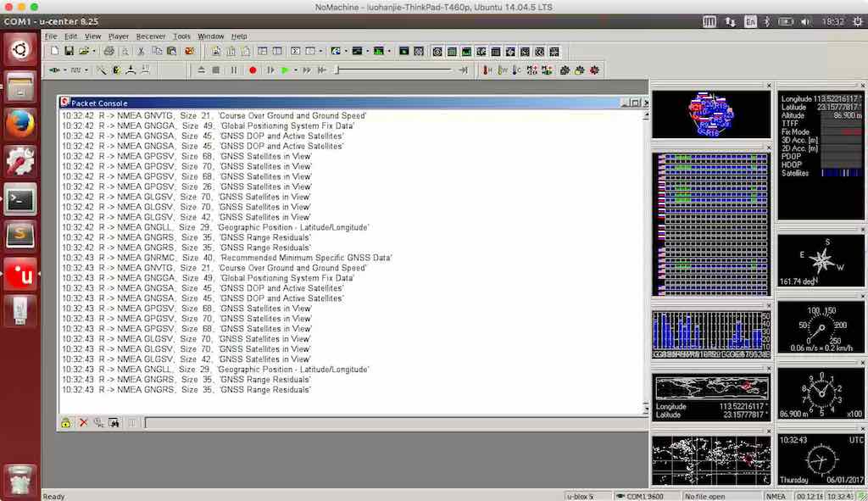Image resolution: width=868 pixels, height=501 pixels.
Task: Open the Edit menu
Action: coord(71,36)
